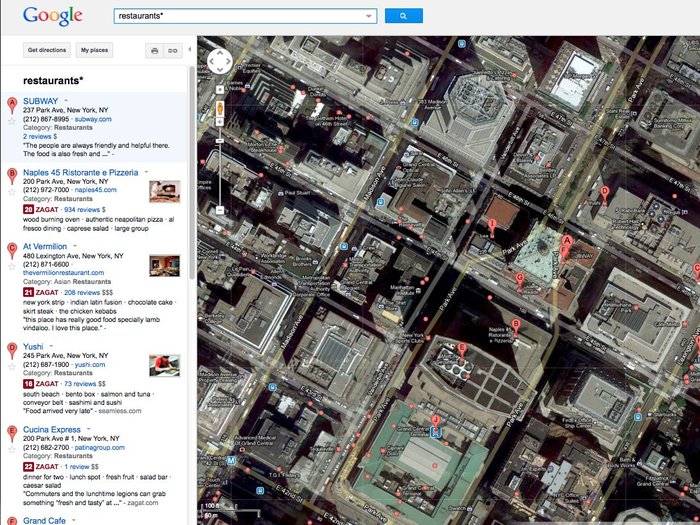Open the search box suggestions dropdown arrow
This screenshot has width=700, height=525.
pyautogui.click(x=369, y=16)
